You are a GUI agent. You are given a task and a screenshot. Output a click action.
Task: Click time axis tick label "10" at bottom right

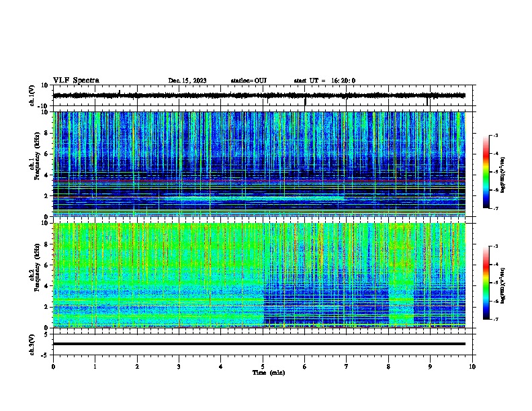tap(472, 367)
